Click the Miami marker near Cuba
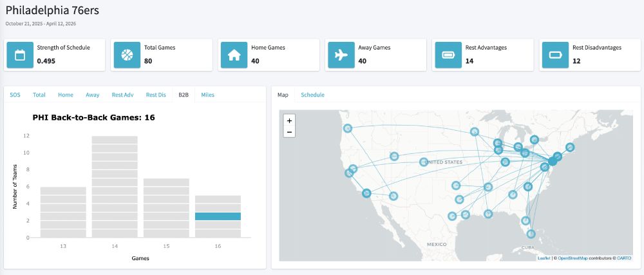 click(x=531, y=234)
